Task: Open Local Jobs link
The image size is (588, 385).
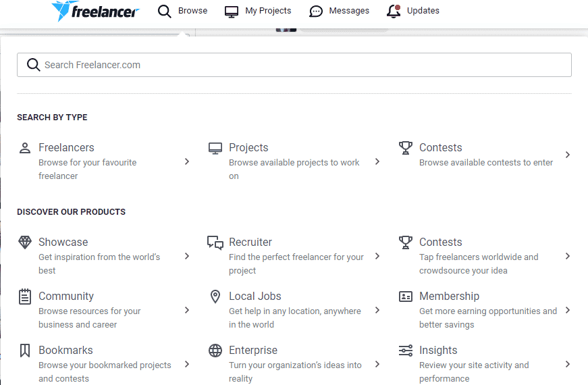Action: tap(255, 296)
